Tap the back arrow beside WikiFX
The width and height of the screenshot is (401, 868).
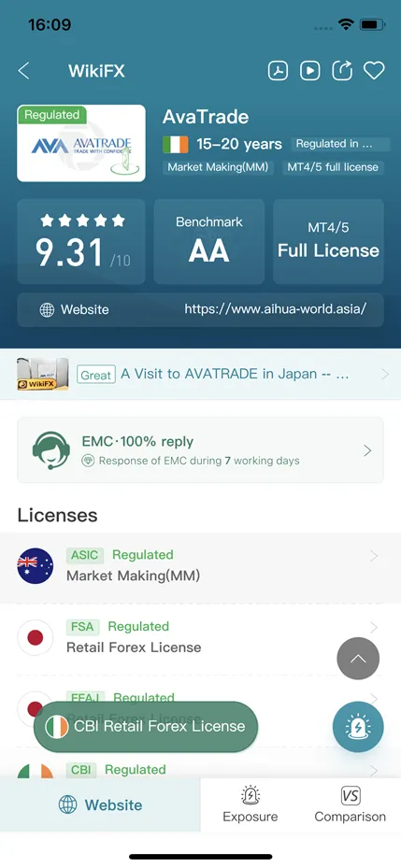coord(23,71)
